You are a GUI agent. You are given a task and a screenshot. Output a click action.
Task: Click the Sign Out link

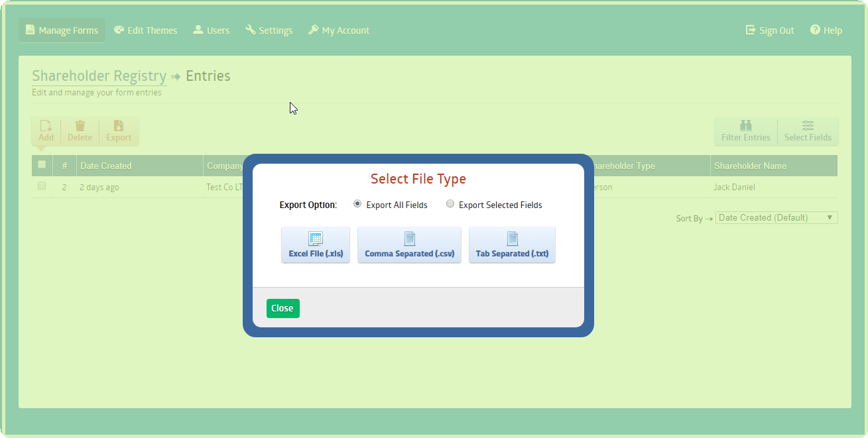[x=770, y=30]
